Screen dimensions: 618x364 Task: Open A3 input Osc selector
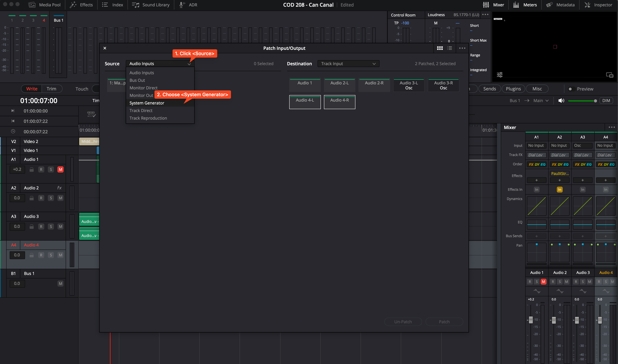[x=583, y=145]
